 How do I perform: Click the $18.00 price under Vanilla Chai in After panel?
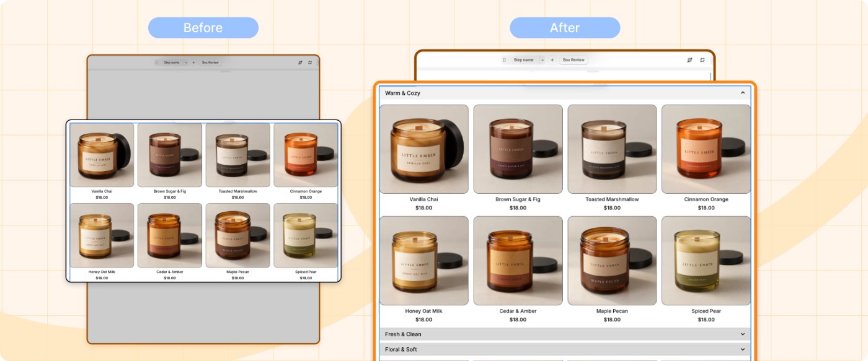click(424, 208)
